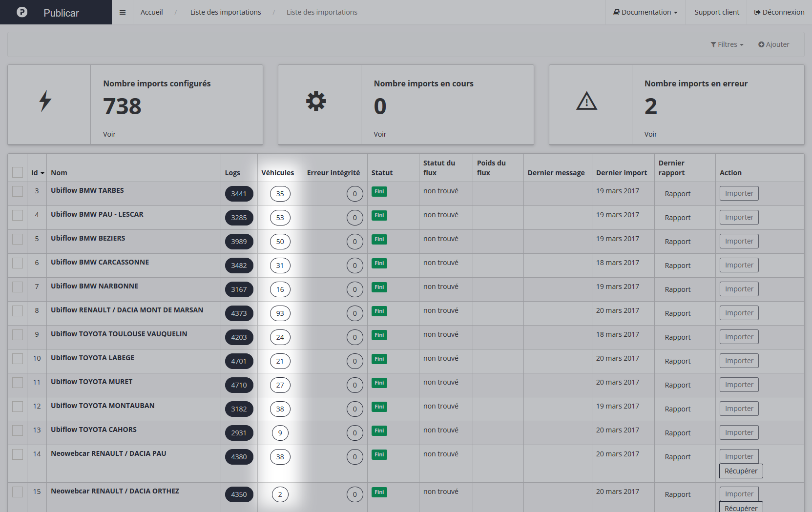Click integrity error badge 0 for TOYOTA CAHORS

[355, 433]
